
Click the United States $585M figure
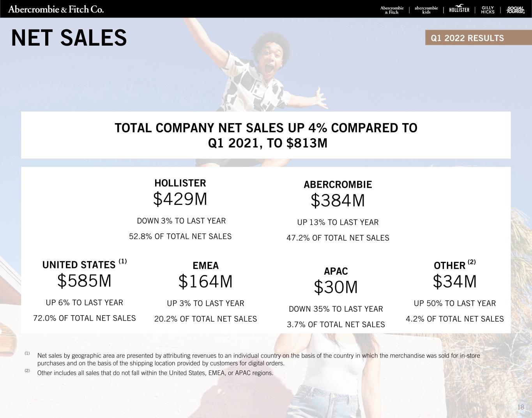point(84,281)
